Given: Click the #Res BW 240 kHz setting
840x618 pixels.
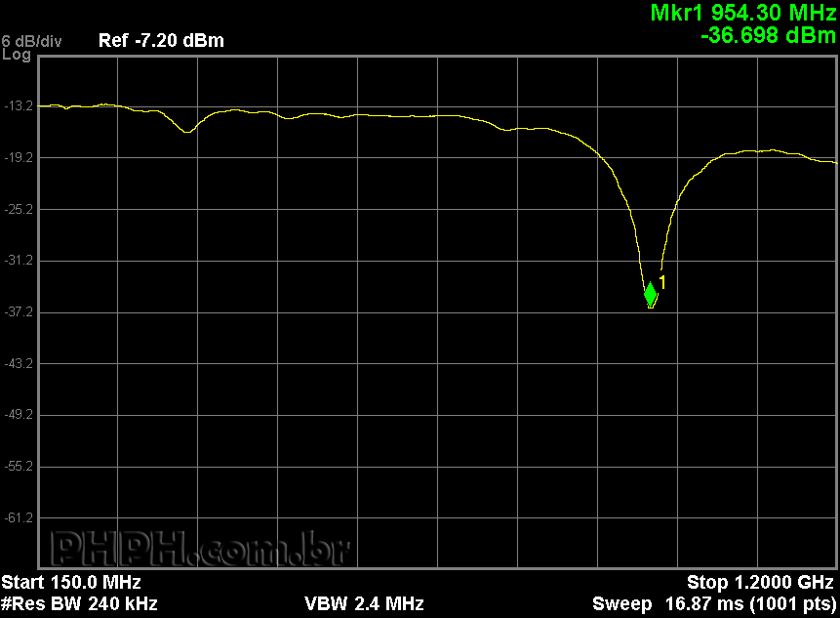Looking at the screenshot, I should point(79,604).
